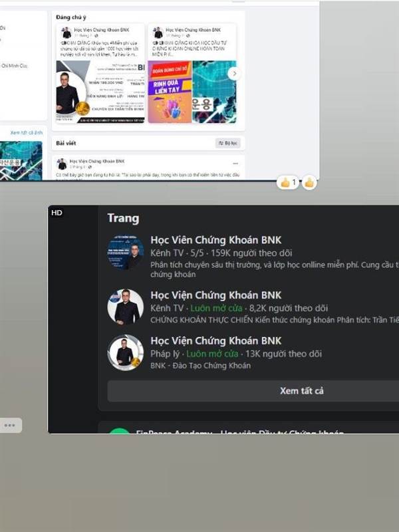Click the thumbs-up react button without a count
The image size is (399, 532).
pos(309,183)
